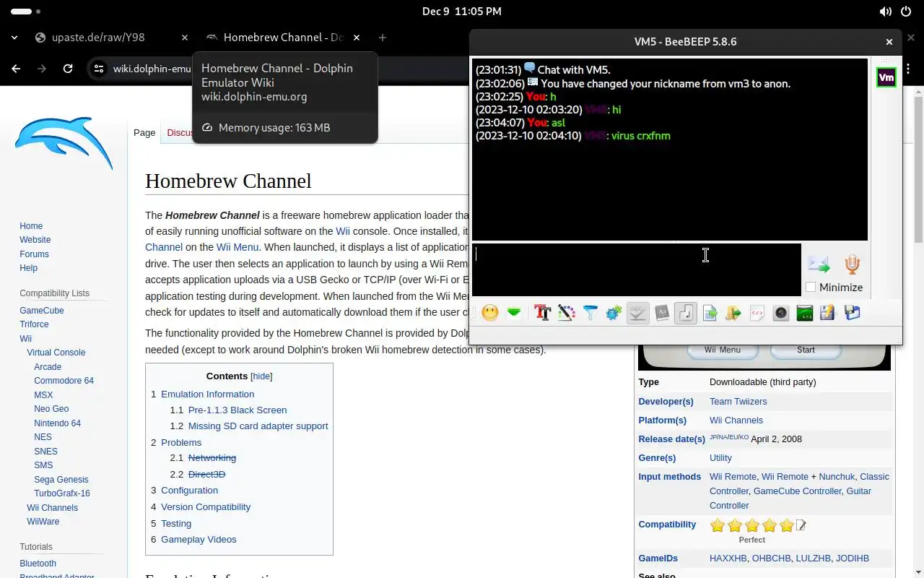Screen dimensions: 924x578
Task: Open the power menu icon in top bar
Action: tap(907, 12)
